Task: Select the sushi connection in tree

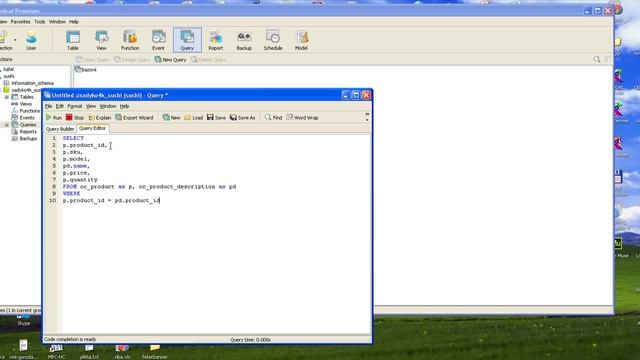Action: (8, 76)
